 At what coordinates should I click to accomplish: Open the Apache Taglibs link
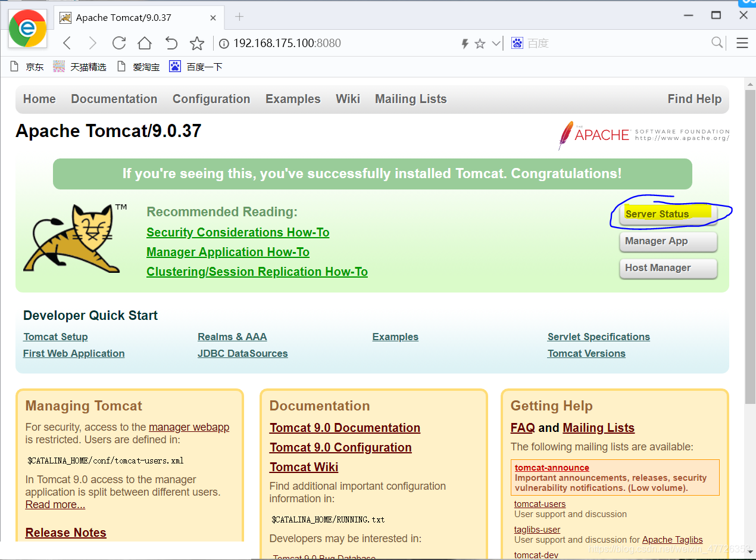point(672,540)
